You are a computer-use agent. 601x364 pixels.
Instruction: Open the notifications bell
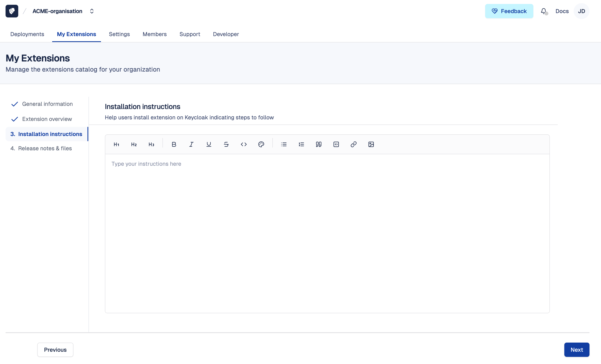[x=543, y=11]
